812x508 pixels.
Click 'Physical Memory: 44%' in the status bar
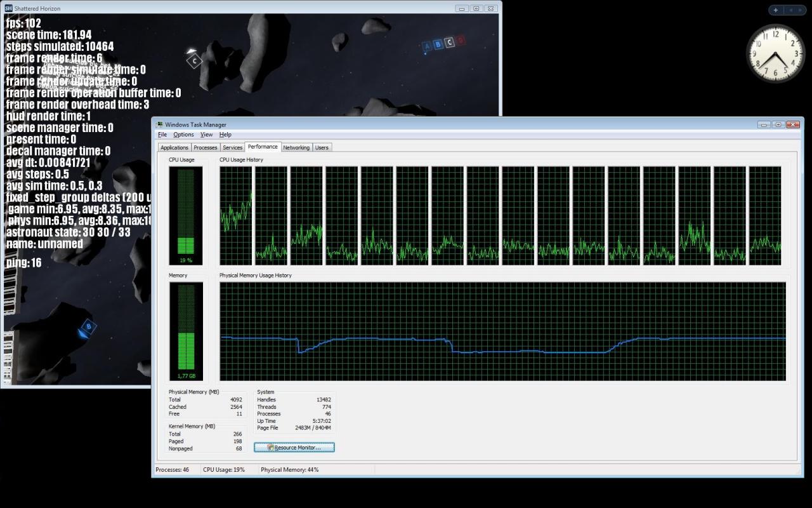click(290, 470)
